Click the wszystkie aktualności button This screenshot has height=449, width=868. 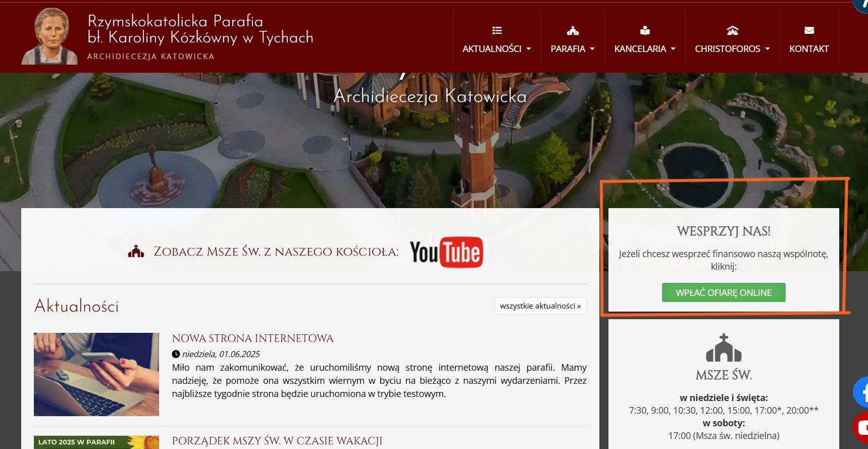point(540,306)
